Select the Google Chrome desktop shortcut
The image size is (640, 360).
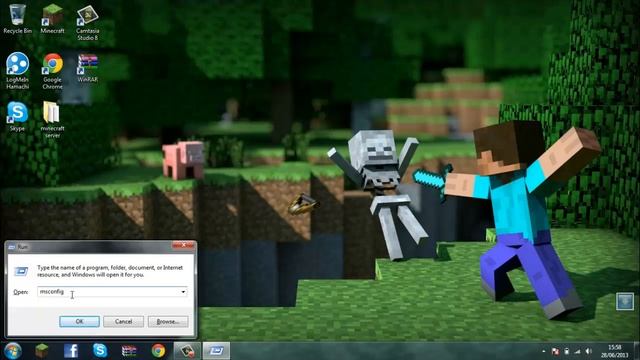point(53,71)
